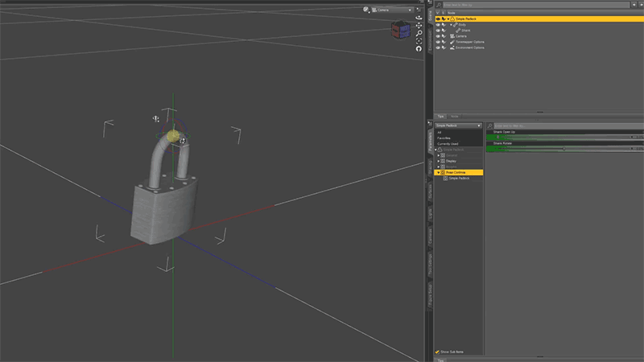
Task: Expand the General property group
Action: [439, 155]
